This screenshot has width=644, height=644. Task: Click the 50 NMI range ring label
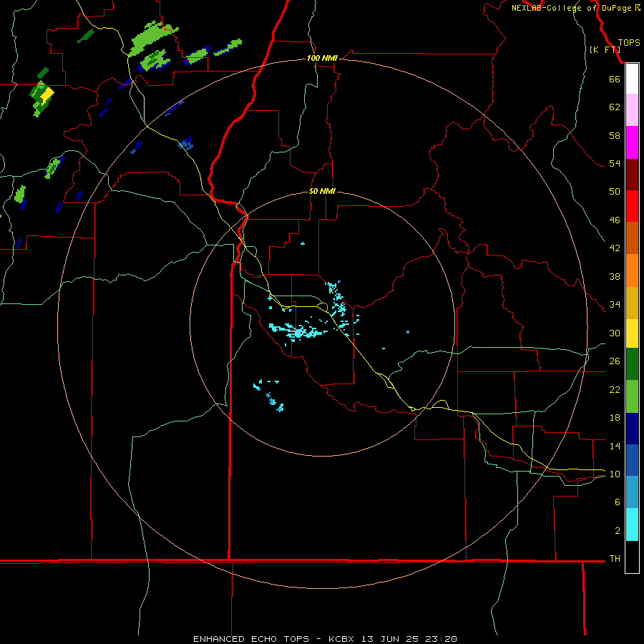pyautogui.click(x=322, y=191)
